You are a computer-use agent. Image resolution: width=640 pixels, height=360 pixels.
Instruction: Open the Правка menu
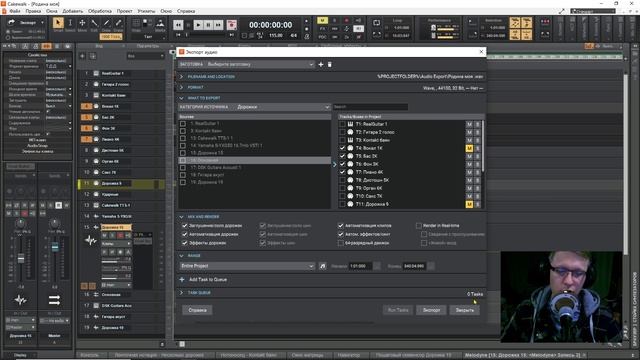[x=33, y=11]
